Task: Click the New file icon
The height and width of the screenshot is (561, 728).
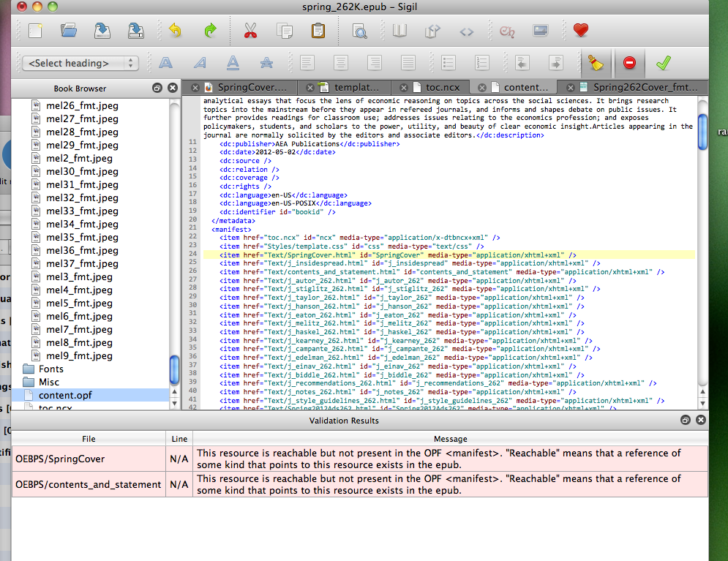Action: point(35,31)
